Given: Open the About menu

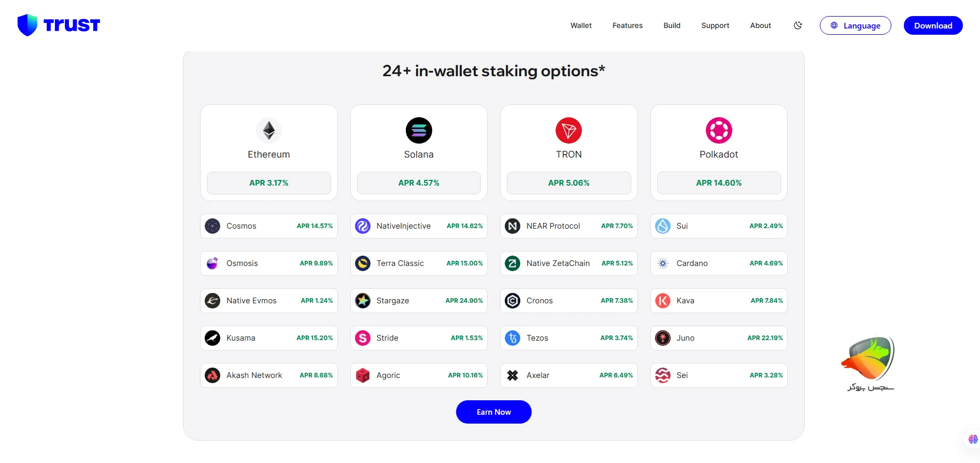Looking at the screenshot, I should tap(760, 25).
